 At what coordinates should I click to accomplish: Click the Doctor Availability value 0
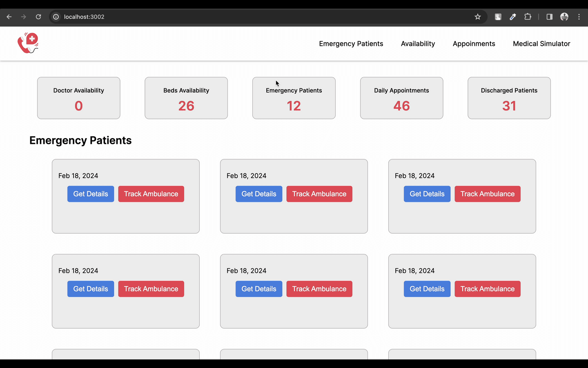pyautogui.click(x=79, y=106)
